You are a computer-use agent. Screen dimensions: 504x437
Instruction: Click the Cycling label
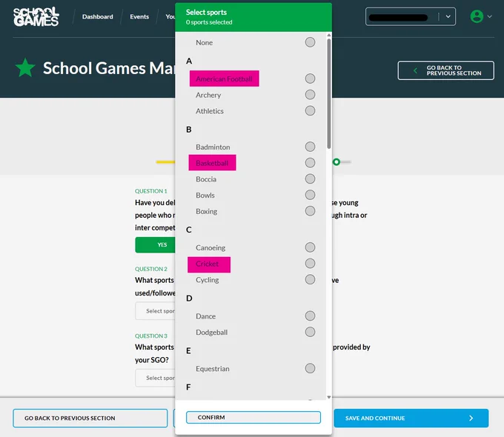[208, 280]
